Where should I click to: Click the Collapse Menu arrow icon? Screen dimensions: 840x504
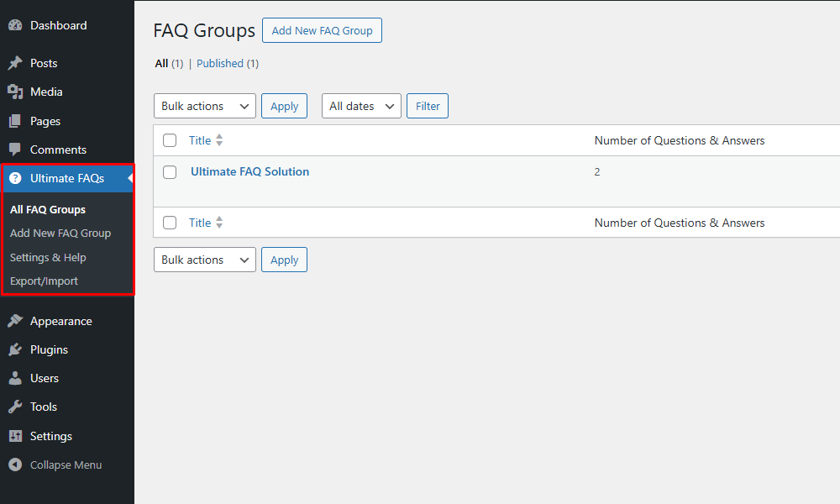click(15, 465)
